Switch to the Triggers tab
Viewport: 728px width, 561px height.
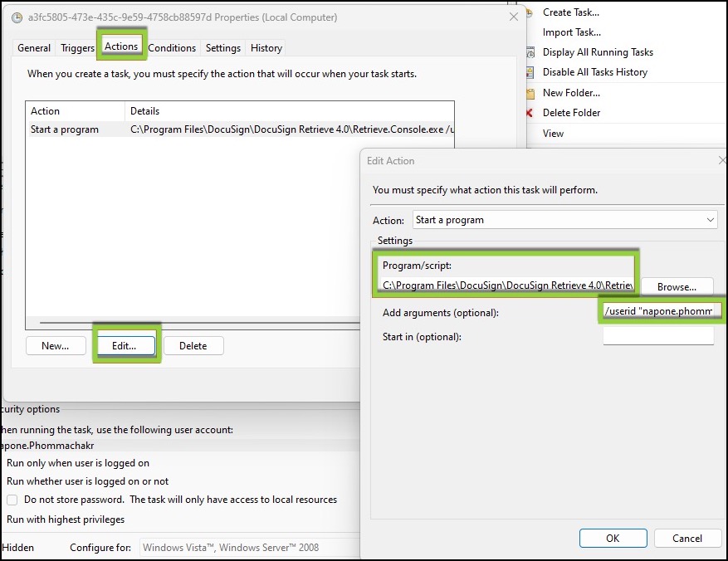pos(76,47)
